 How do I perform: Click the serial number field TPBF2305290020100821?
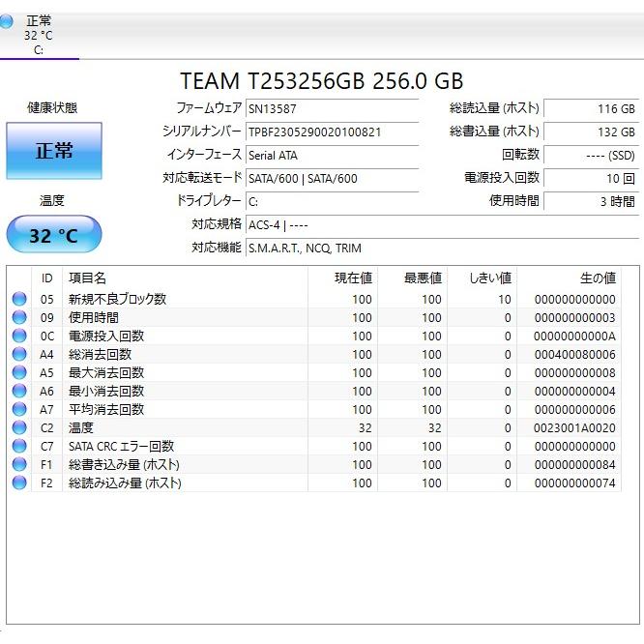click(332, 132)
